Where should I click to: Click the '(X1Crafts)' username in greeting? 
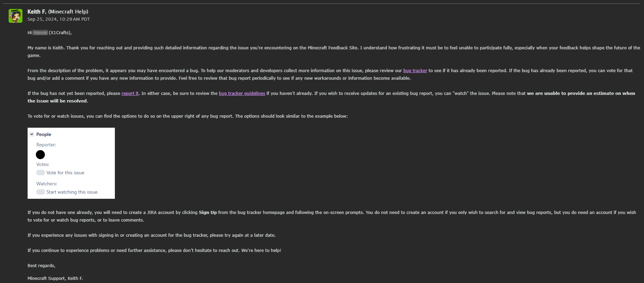point(60,33)
